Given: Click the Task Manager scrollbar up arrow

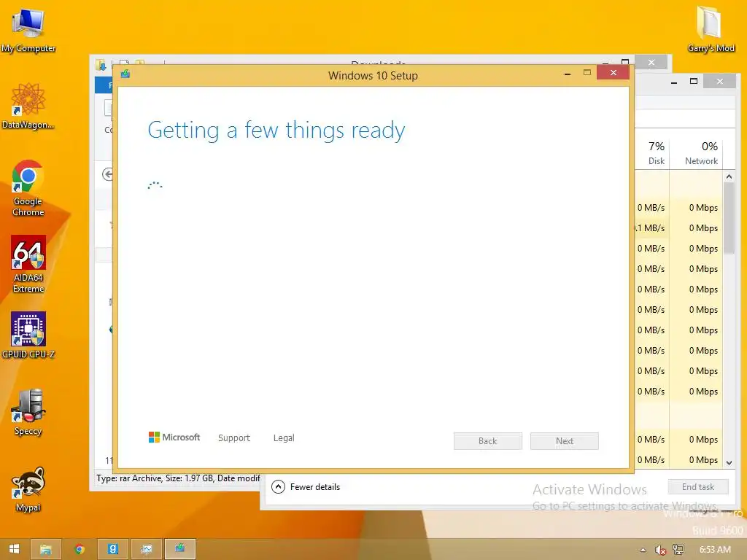Looking at the screenshot, I should tap(729, 176).
